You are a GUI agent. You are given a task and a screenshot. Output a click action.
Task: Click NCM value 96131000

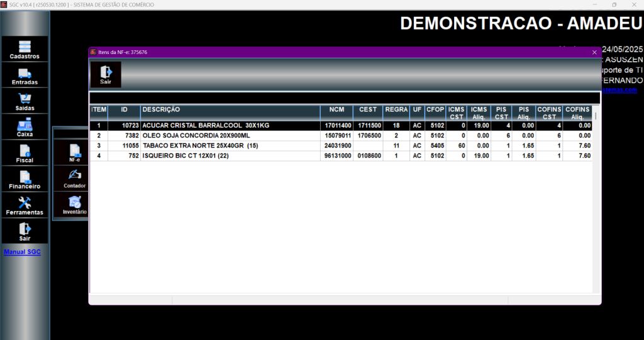(x=338, y=156)
